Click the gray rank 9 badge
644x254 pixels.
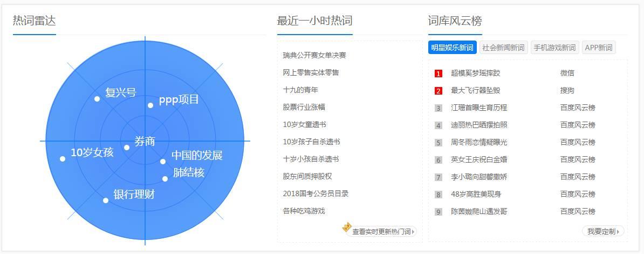pyautogui.click(x=438, y=212)
